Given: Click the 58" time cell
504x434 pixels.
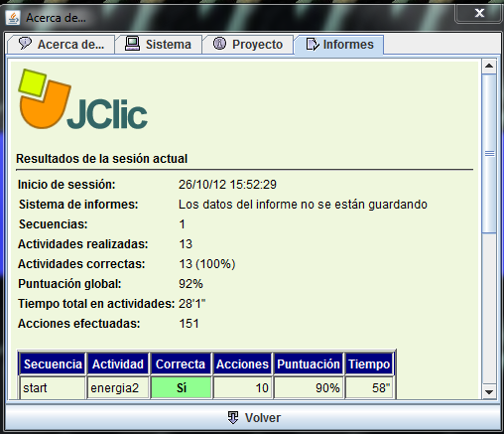Looking at the screenshot, I should 369,387.
